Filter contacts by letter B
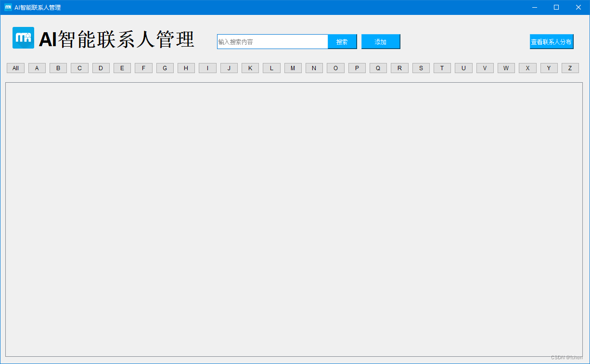The image size is (590, 364). coord(58,68)
